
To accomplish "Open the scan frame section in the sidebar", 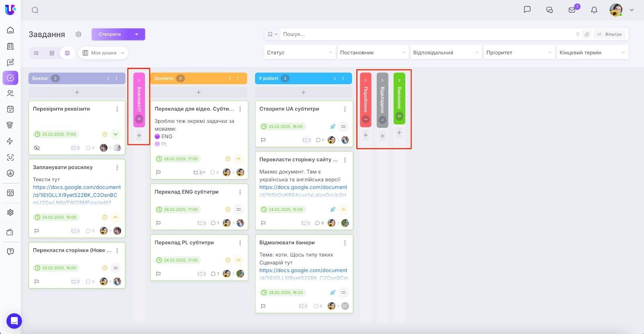I will click(x=10, y=157).
